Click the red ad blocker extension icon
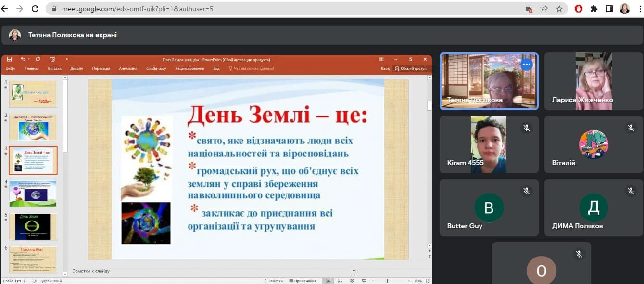Viewport: 644px width, 284px height. pyautogui.click(x=579, y=9)
